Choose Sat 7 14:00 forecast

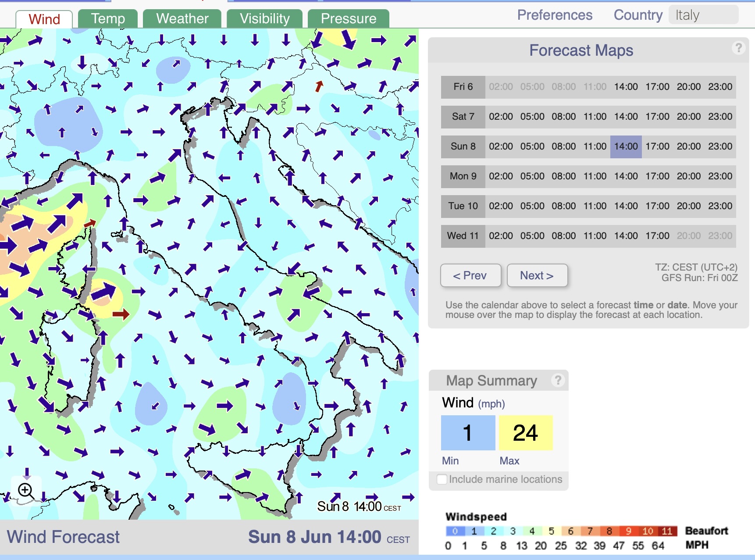[x=626, y=117]
